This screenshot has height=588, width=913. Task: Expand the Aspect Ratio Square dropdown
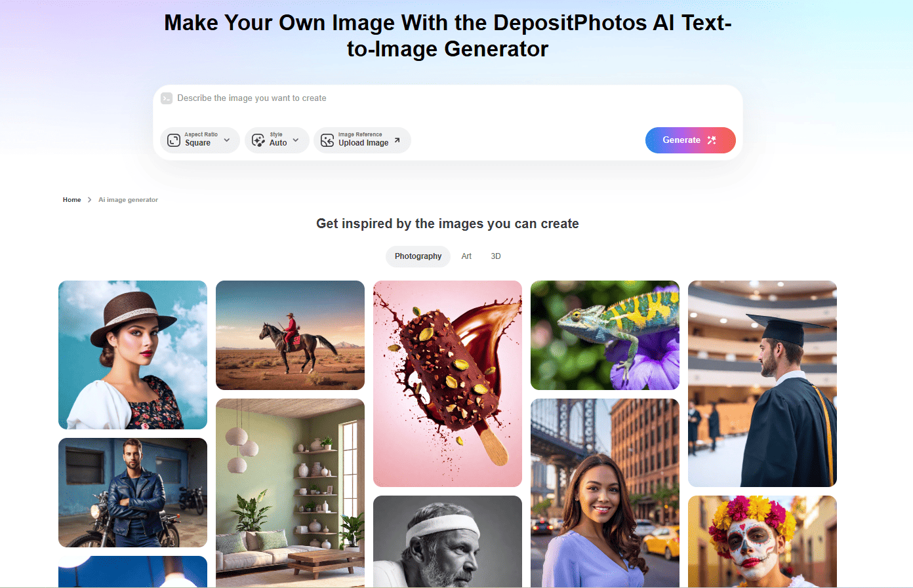pyautogui.click(x=226, y=140)
